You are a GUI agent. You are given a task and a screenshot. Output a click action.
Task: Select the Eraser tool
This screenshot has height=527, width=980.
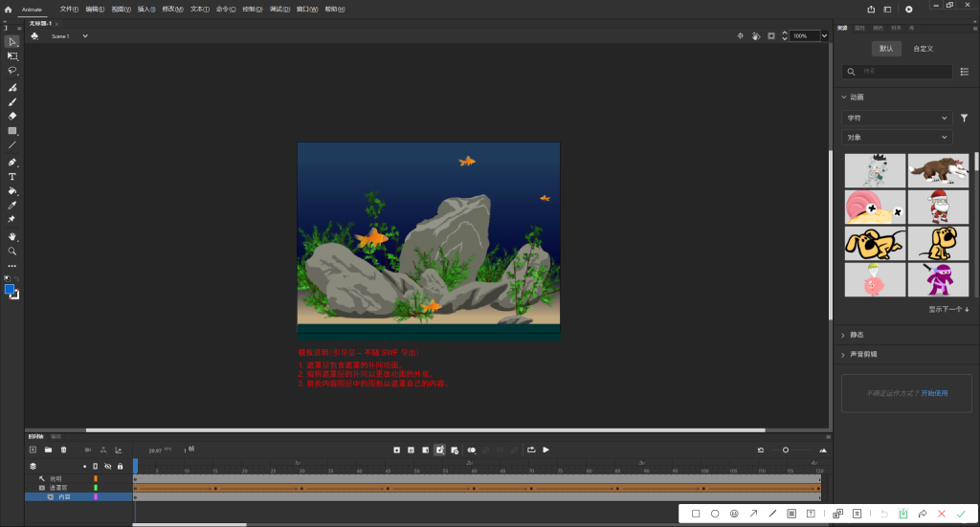point(12,116)
